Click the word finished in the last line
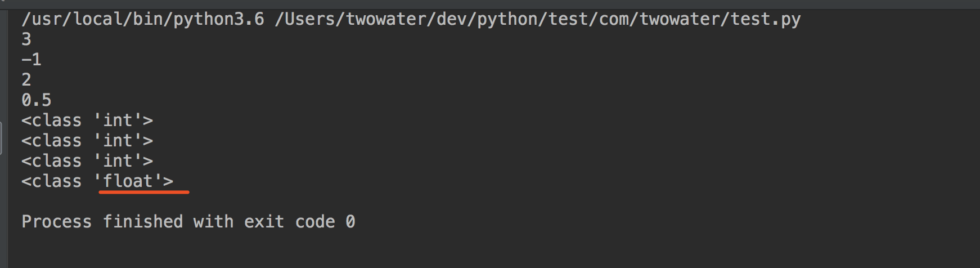 click(143, 222)
